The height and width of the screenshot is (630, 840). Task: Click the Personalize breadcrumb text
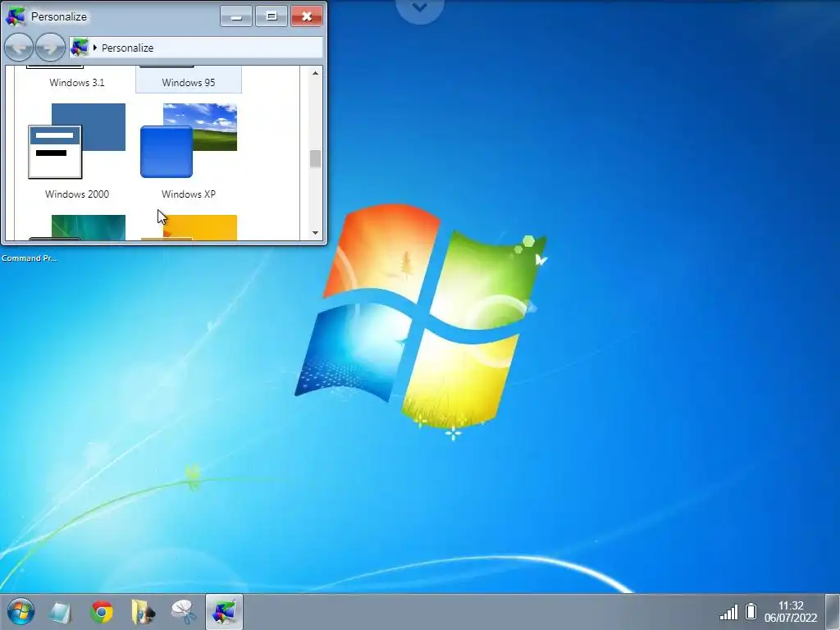pyautogui.click(x=127, y=48)
